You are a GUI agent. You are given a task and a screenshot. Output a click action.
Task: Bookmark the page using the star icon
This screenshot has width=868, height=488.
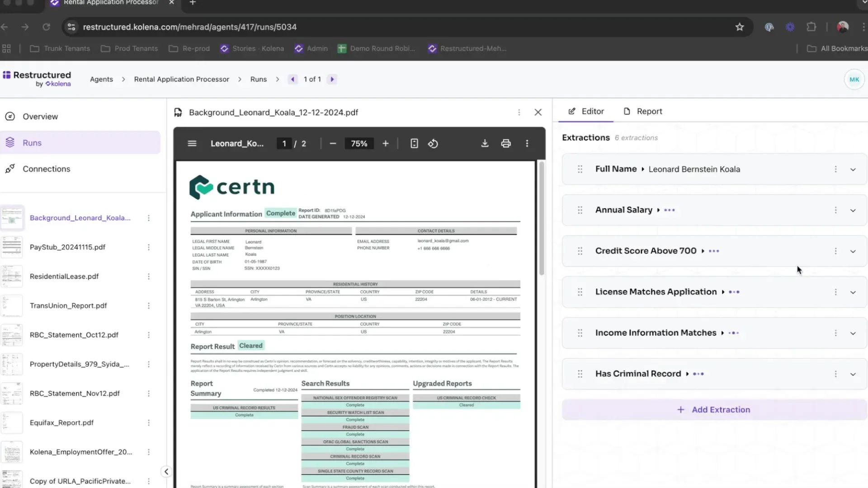coord(740,27)
